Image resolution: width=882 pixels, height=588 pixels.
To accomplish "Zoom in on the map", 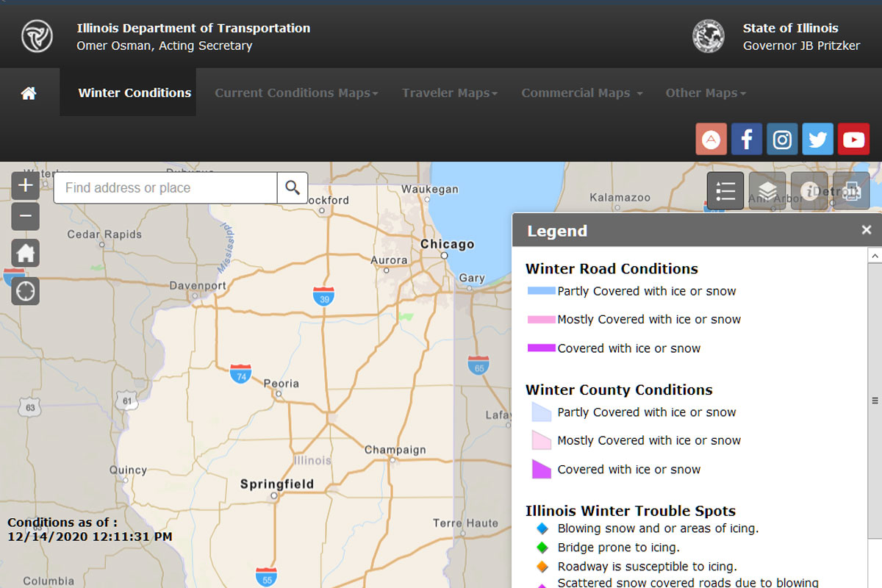I will point(25,185).
